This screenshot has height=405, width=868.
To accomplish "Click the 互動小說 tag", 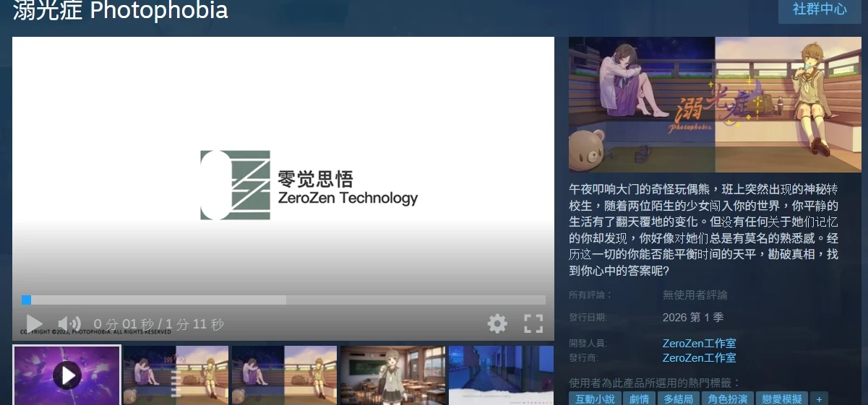I will point(595,399).
